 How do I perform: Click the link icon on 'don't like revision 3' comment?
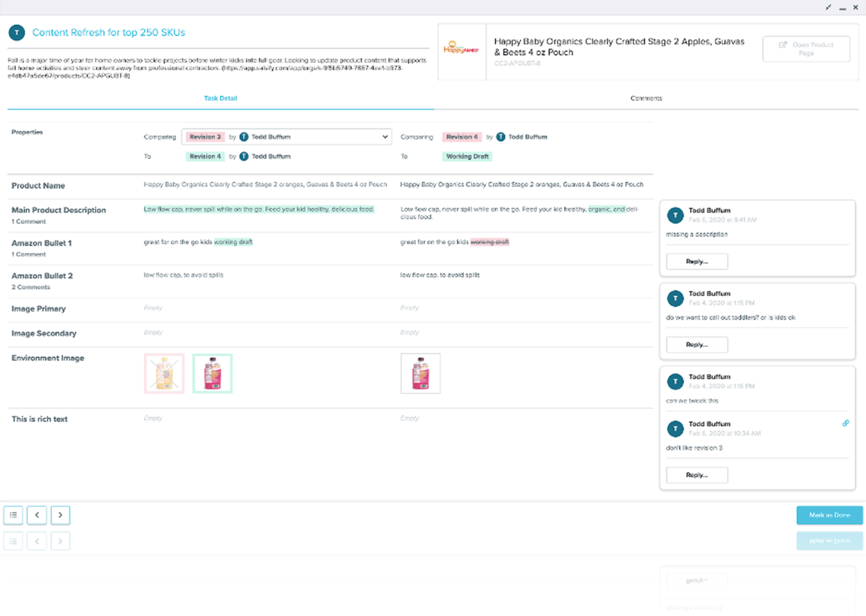(x=845, y=423)
